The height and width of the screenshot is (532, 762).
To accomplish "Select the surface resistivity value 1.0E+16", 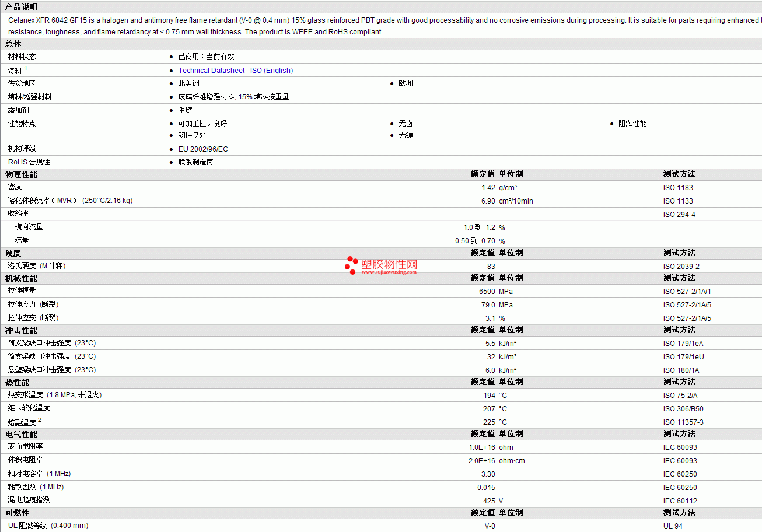I will pyautogui.click(x=482, y=447).
